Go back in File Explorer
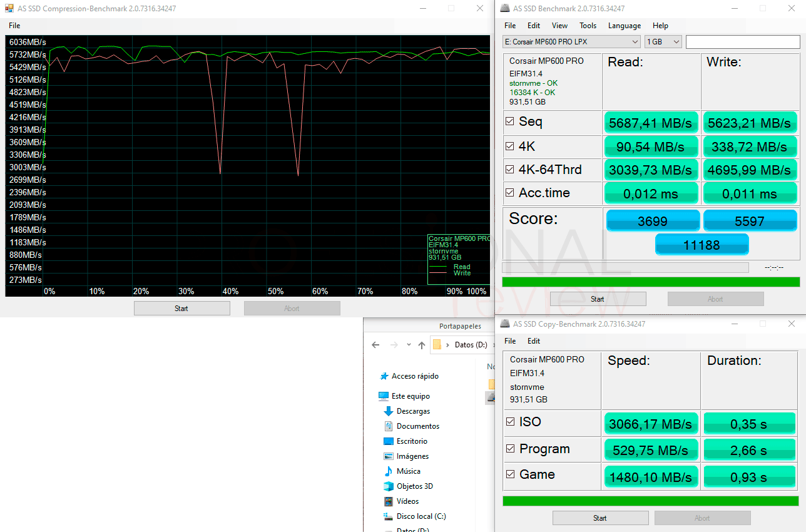 pyautogui.click(x=375, y=345)
